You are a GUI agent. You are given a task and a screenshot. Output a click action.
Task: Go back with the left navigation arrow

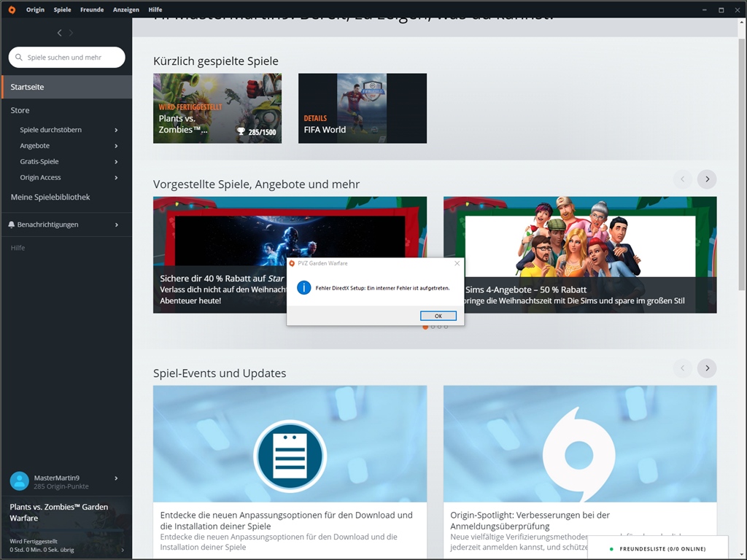coord(60,33)
